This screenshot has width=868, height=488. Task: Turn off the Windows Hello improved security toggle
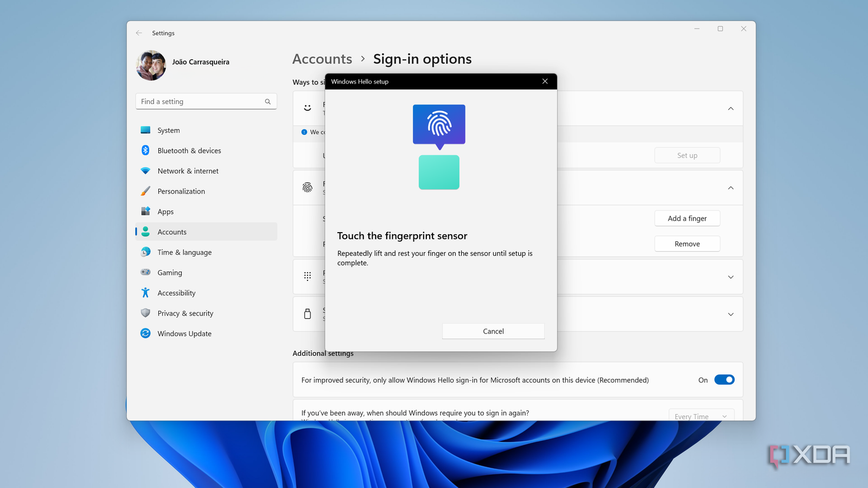[724, 380]
